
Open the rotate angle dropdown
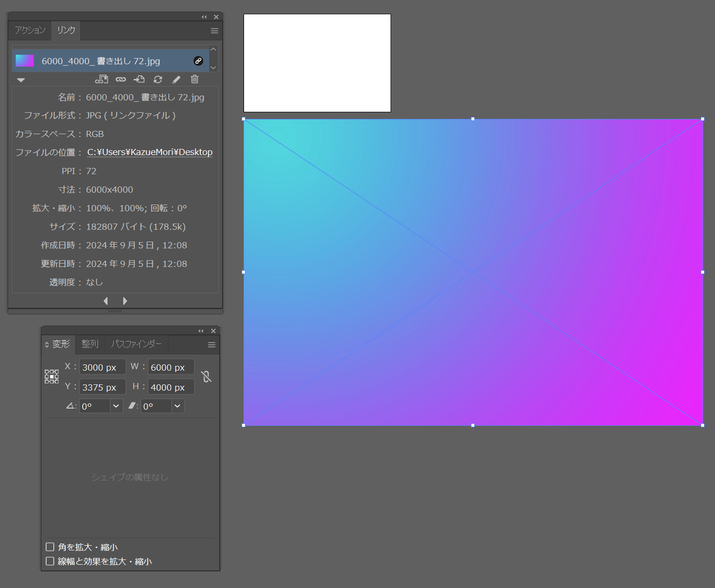[x=116, y=406]
